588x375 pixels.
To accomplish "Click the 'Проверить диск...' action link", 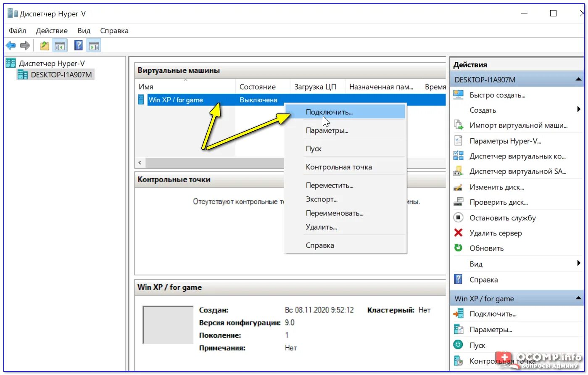I will coord(498,202).
